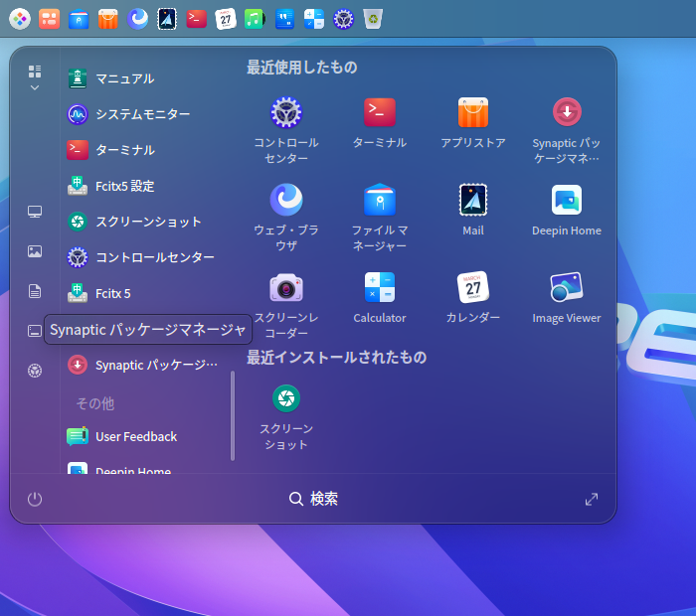The image size is (696, 616).
Task: Open Music player in the dock
Action: tap(255, 19)
